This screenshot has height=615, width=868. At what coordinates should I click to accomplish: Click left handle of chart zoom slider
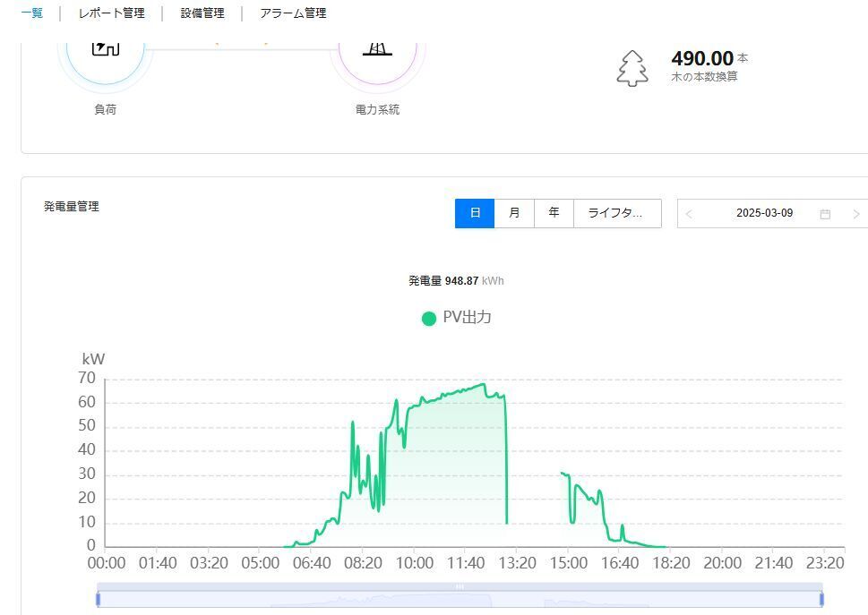pos(98,599)
